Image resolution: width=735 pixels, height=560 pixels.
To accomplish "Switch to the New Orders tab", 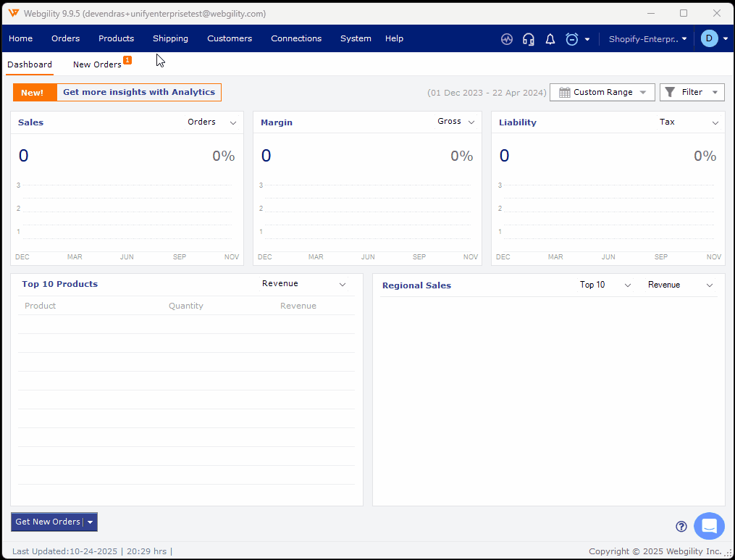I will click(x=97, y=64).
